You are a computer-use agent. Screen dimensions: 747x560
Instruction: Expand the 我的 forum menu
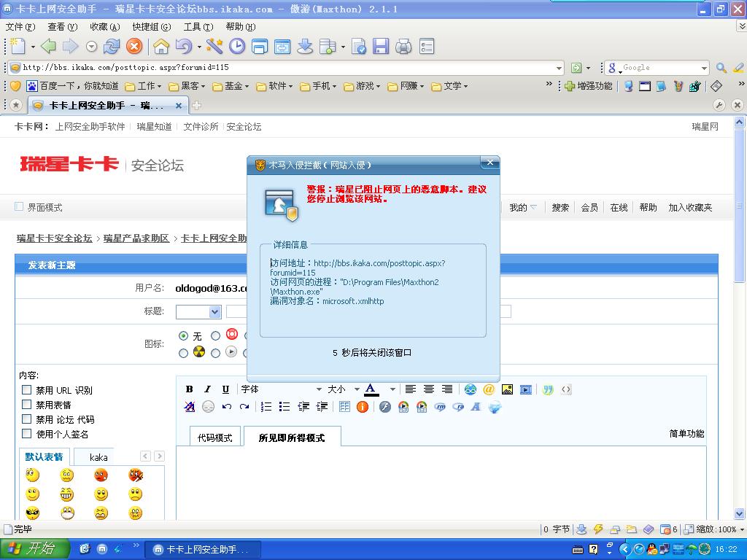tap(522, 207)
